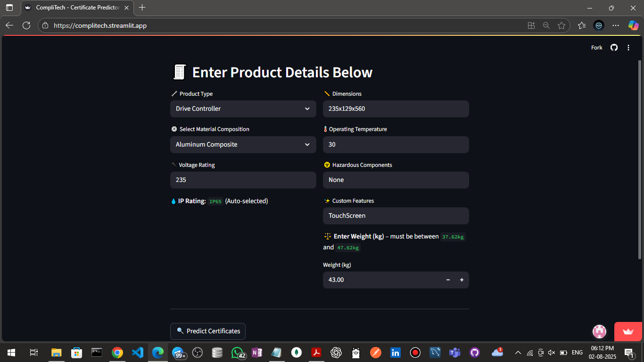The height and width of the screenshot is (362, 644).
Task: Click the Predict Certificates button
Action: [x=208, y=331]
